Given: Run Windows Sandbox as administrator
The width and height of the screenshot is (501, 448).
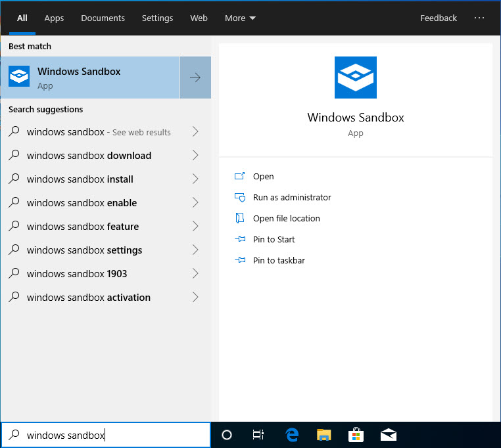Looking at the screenshot, I should [x=292, y=197].
